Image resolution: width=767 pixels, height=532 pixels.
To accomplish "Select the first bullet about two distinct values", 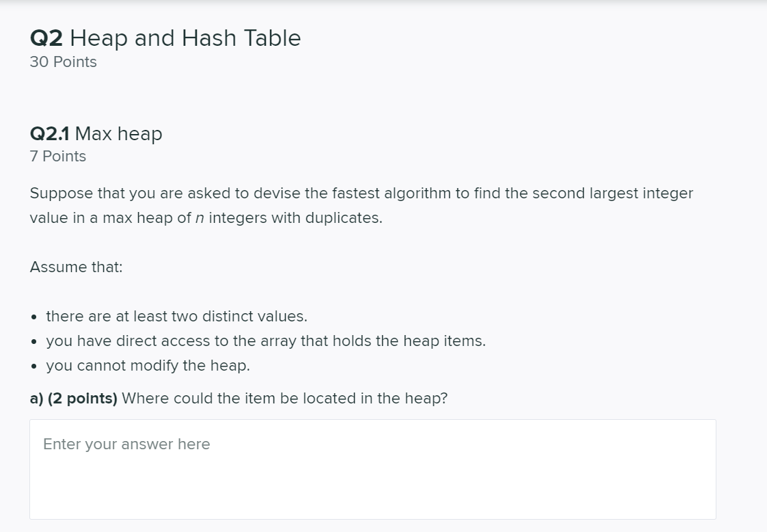I will (x=176, y=316).
